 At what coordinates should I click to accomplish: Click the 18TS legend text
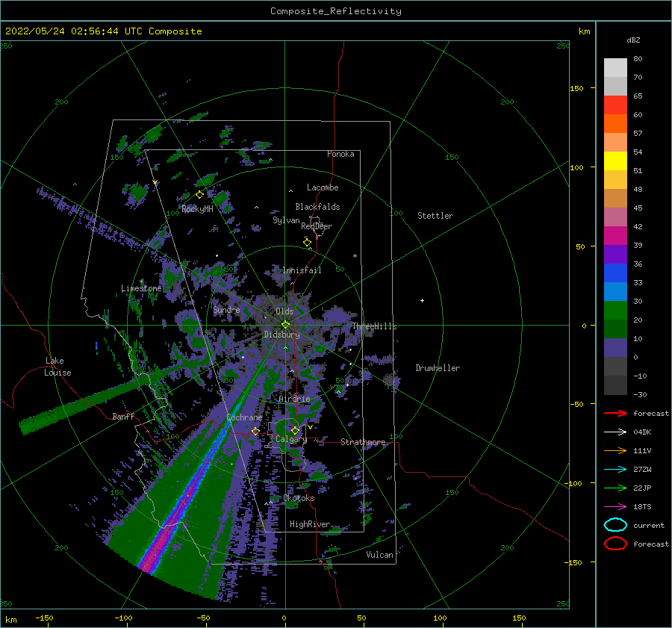642,507
